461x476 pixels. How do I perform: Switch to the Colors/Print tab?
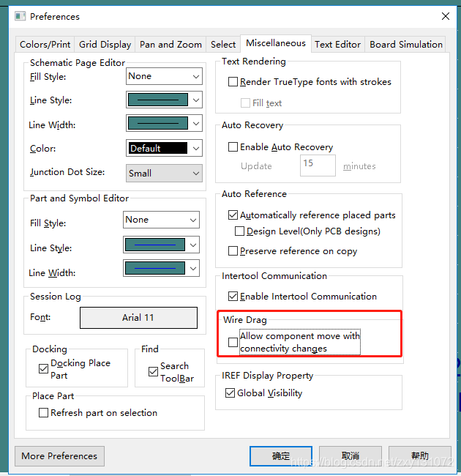45,45
